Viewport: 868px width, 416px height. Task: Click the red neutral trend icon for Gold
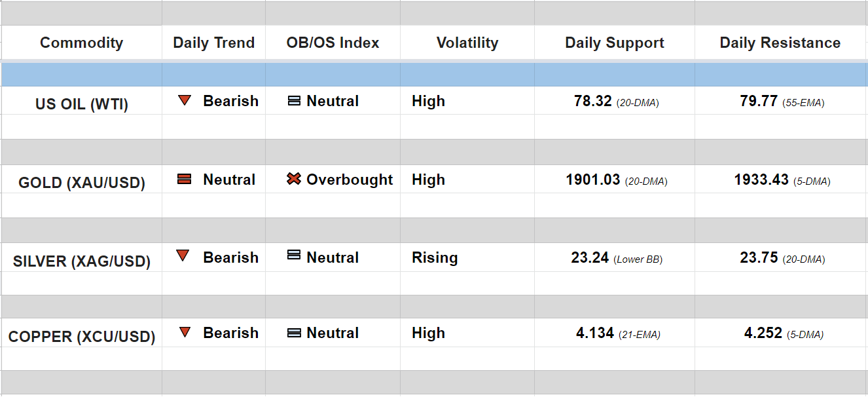pyautogui.click(x=185, y=179)
